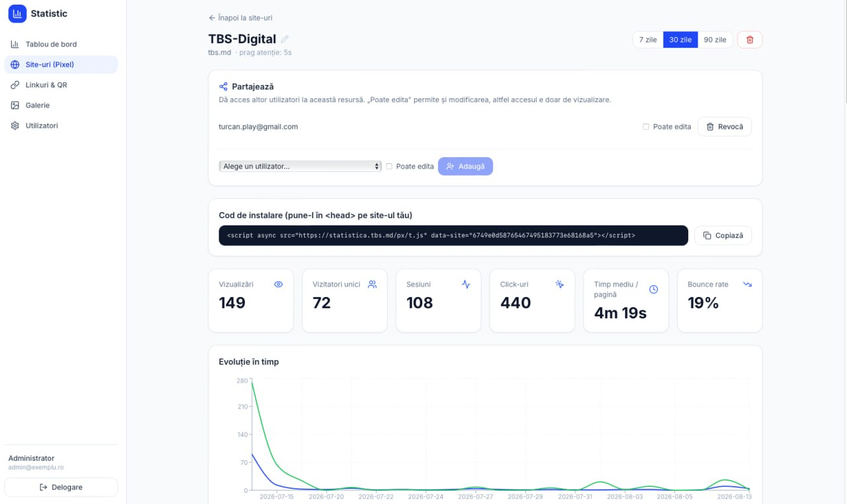Image resolution: width=847 pixels, height=504 pixels.
Task: Click the image icon beside Galerie
Action: click(x=15, y=105)
